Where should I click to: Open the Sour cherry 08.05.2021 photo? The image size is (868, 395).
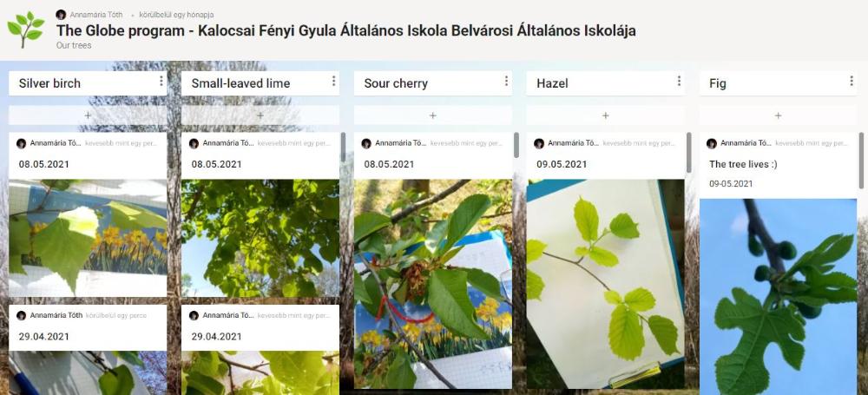pos(433,284)
